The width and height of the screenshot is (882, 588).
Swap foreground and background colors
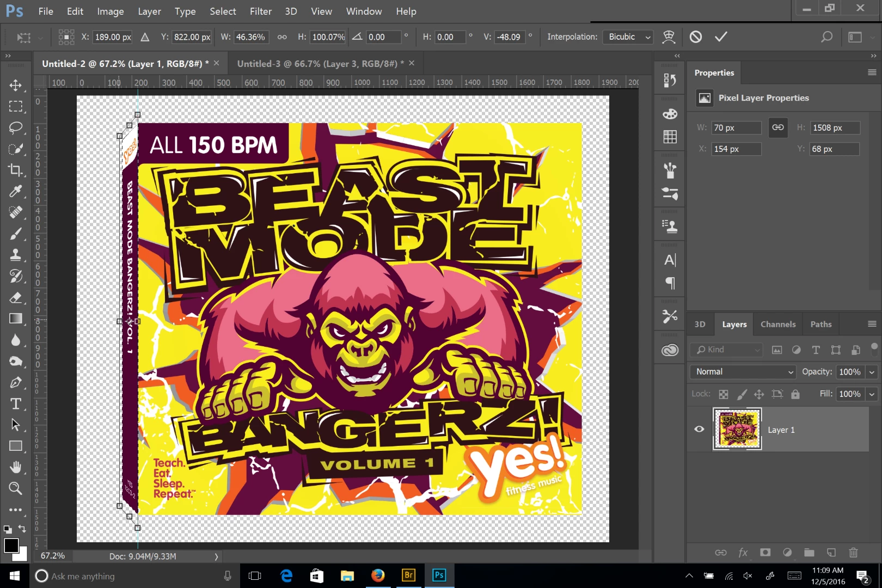[x=22, y=529]
